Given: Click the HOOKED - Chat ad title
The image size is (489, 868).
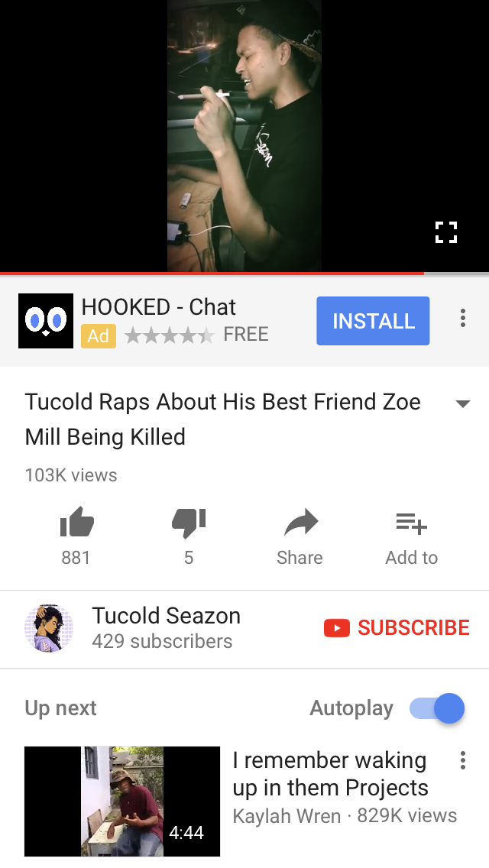Looking at the screenshot, I should [158, 306].
